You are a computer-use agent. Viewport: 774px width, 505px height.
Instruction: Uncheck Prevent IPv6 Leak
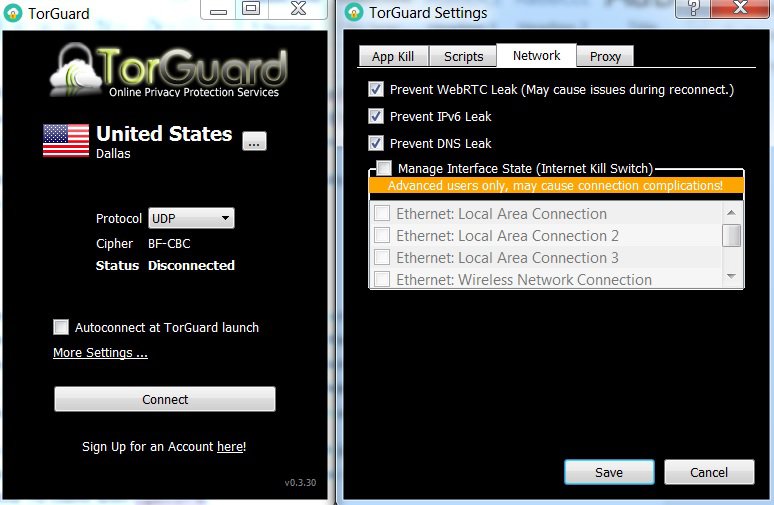(x=376, y=117)
